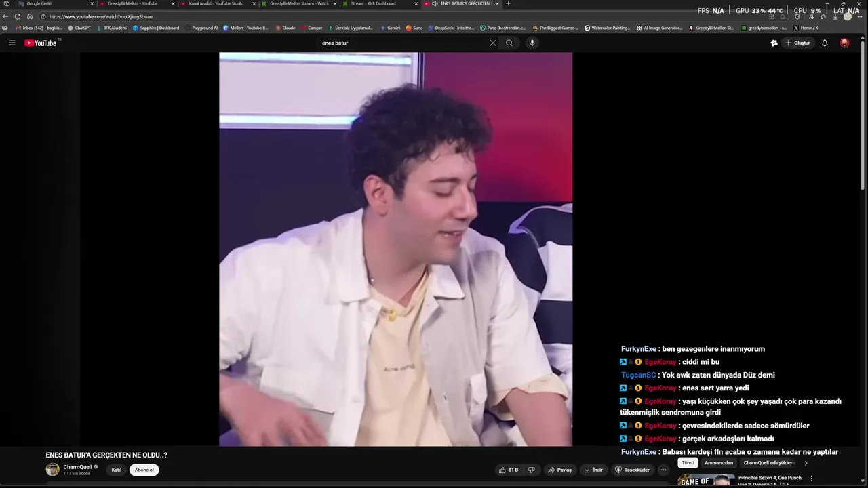
Task: Open the DeepSeek bookmark
Action: point(451,28)
